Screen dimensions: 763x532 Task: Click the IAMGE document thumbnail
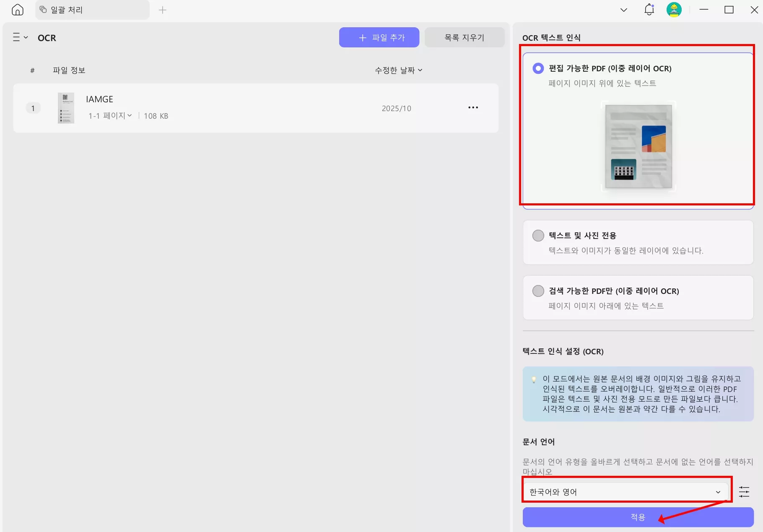[x=65, y=108]
